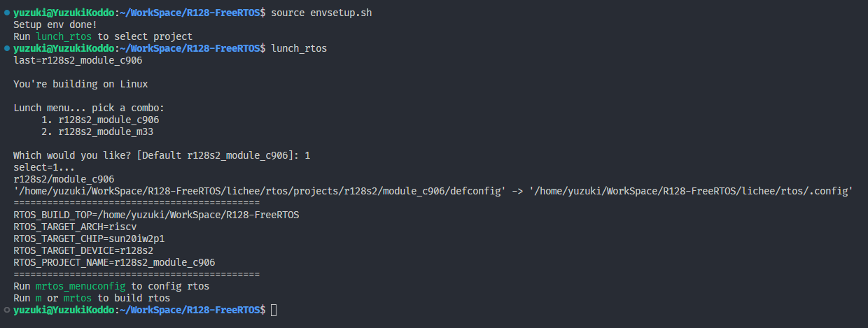Click the "last=r128s2_module_c906" output line
Screen dimensions: 868x328
(78, 60)
